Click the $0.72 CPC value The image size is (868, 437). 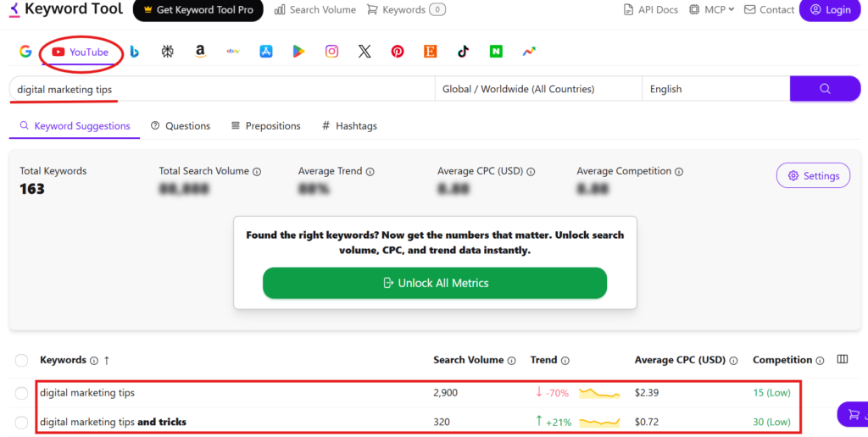coord(647,422)
